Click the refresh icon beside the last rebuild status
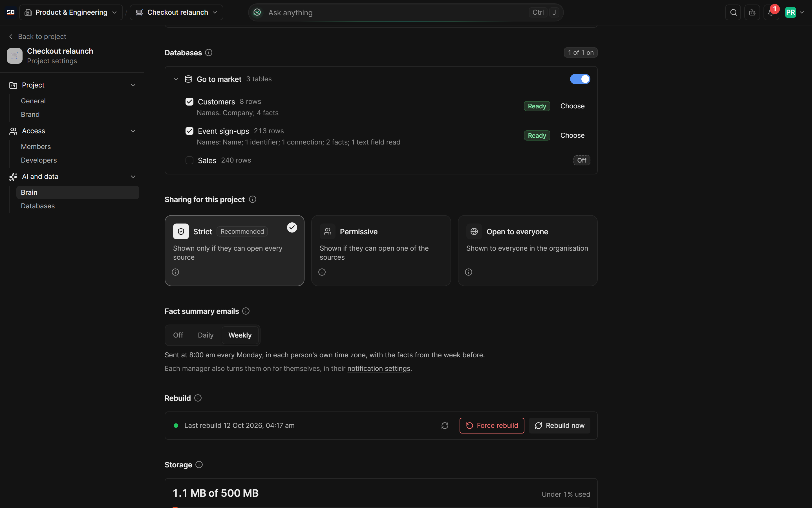 pyautogui.click(x=445, y=426)
